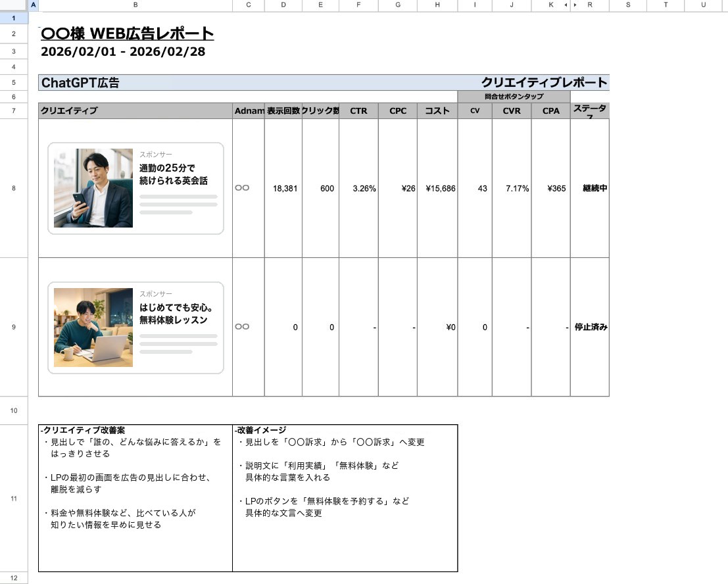Select the ChatGPT広告 section heading

click(x=80, y=83)
